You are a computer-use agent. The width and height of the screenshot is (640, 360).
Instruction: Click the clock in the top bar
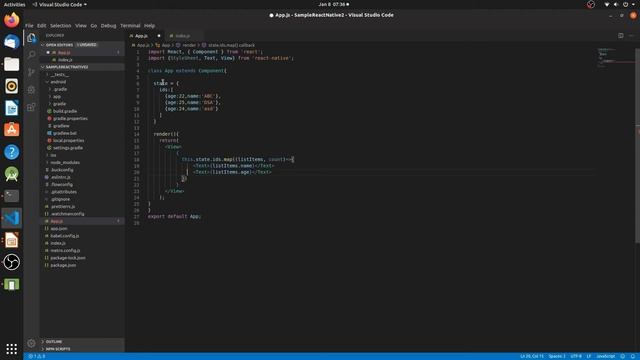pos(333,4)
